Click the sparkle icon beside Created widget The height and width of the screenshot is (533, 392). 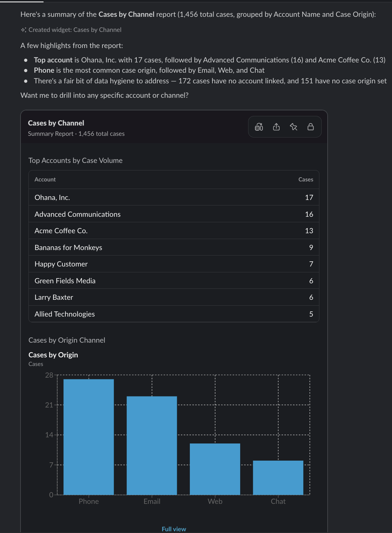point(23,30)
